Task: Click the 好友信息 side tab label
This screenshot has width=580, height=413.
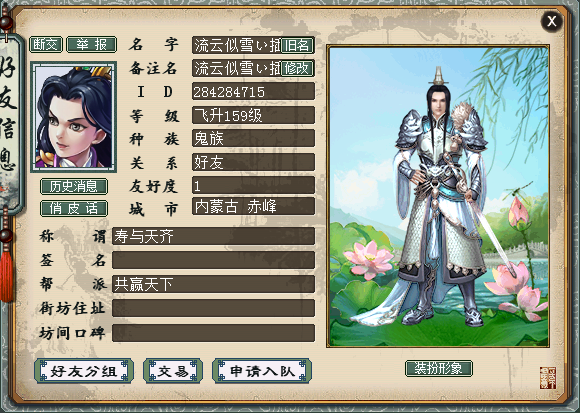Action: [x=9, y=122]
